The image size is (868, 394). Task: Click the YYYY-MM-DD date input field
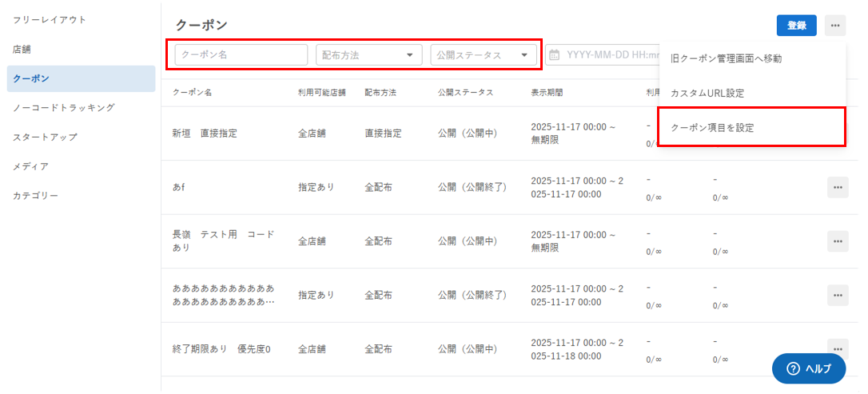[603, 55]
